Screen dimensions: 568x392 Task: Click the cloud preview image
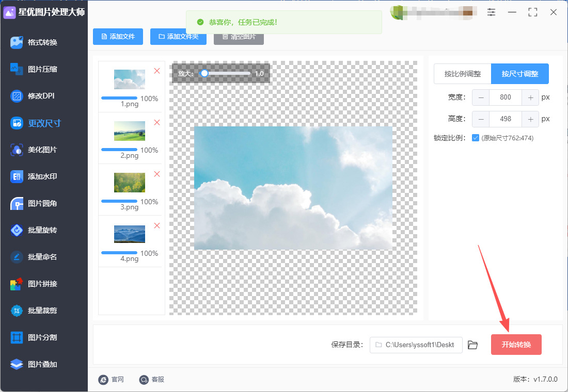(x=293, y=188)
